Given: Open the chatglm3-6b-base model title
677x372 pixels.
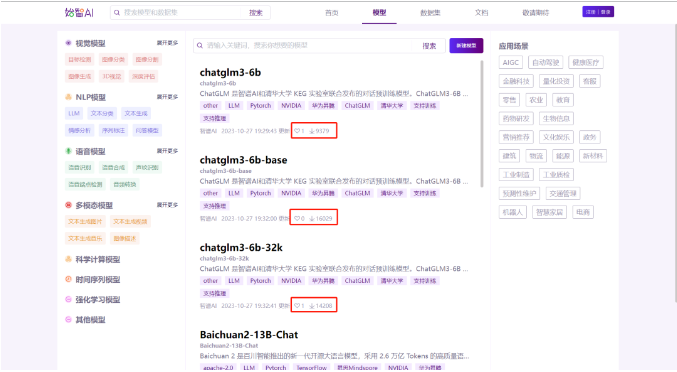Looking at the screenshot, I should pos(244,160).
